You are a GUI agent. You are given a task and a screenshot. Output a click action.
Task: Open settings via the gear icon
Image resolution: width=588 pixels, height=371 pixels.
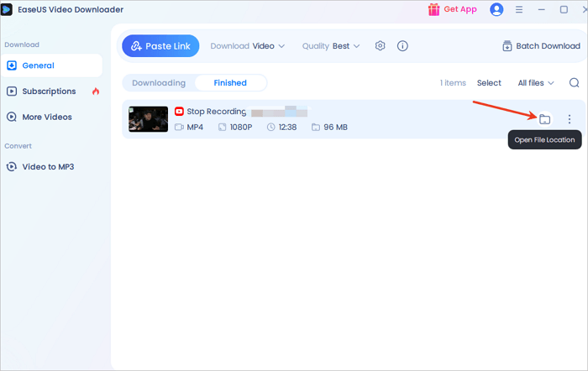(x=380, y=45)
